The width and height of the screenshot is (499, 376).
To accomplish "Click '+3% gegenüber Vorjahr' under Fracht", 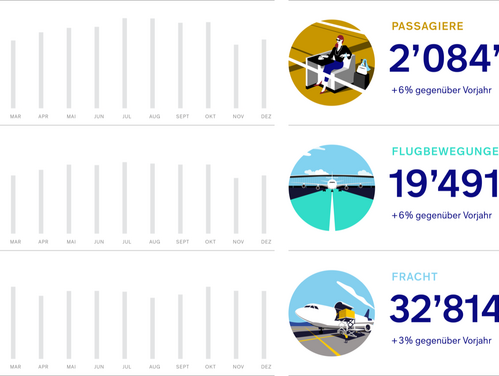I will tap(441, 341).
